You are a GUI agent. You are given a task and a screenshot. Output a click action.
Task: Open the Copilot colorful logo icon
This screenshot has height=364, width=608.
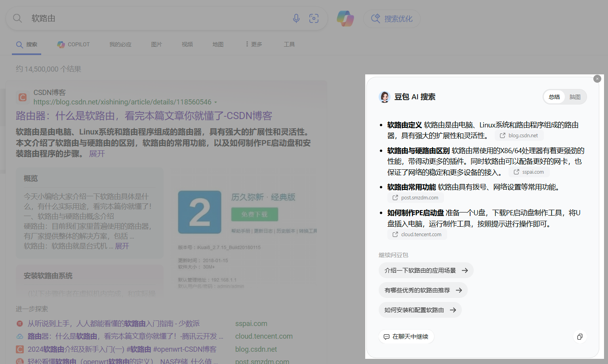pyautogui.click(x=345, y=19)
